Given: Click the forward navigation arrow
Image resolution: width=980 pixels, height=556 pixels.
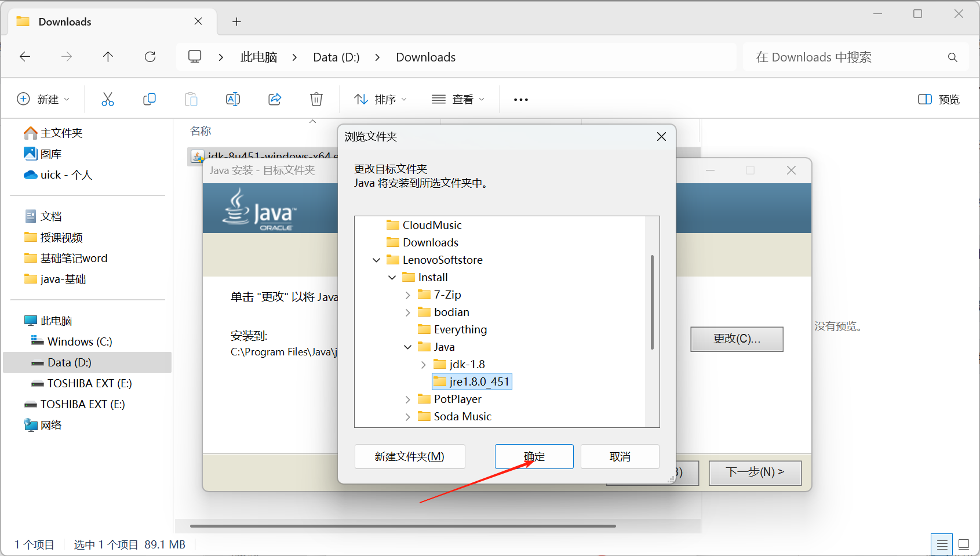Looking at the screenshot, I should click(x=67, y=57).
